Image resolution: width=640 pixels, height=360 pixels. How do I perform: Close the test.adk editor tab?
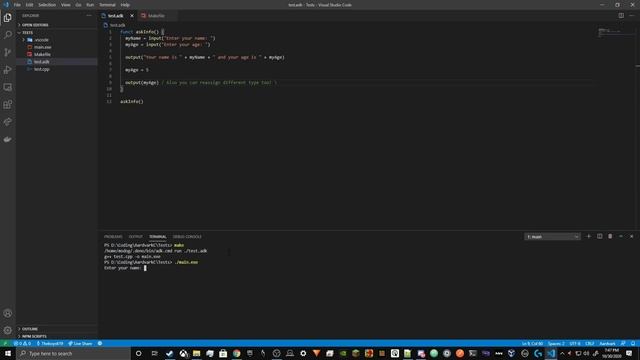[x=132, y=16]
